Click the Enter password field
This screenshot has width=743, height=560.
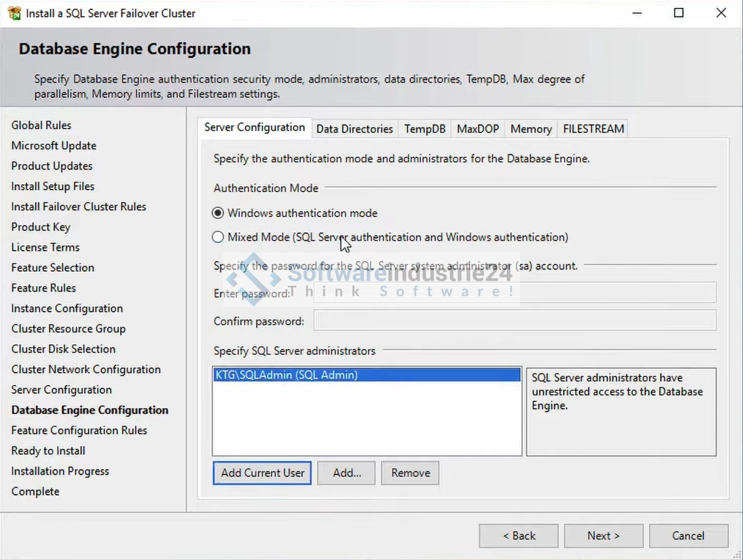tap(514, 292)
